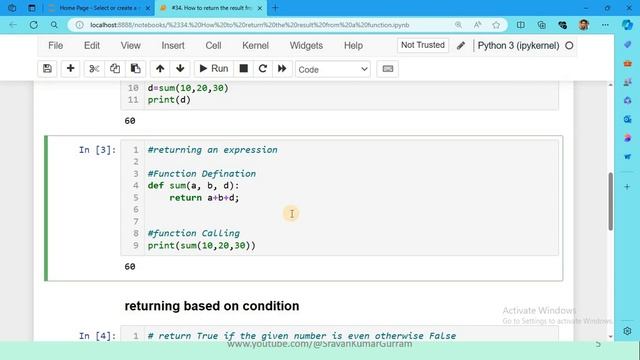
Task: Open the sidebar Outlook icon
Action: click(627, 119)
